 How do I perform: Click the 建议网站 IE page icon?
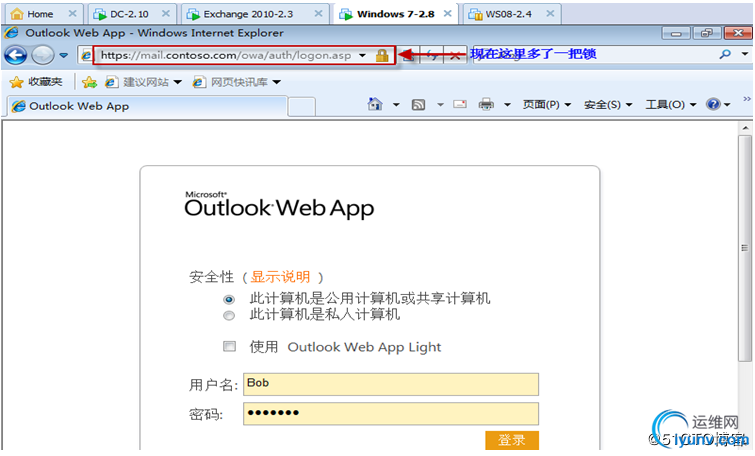111,82
